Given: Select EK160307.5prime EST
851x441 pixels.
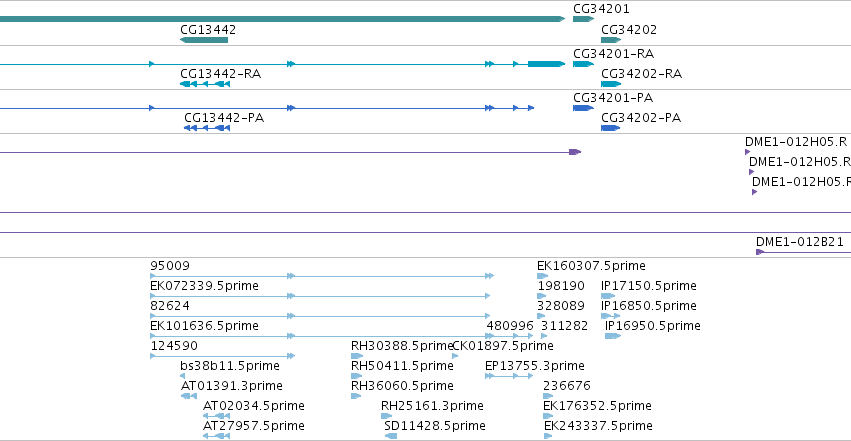Looking at the screenshot, I should (542, 276).
